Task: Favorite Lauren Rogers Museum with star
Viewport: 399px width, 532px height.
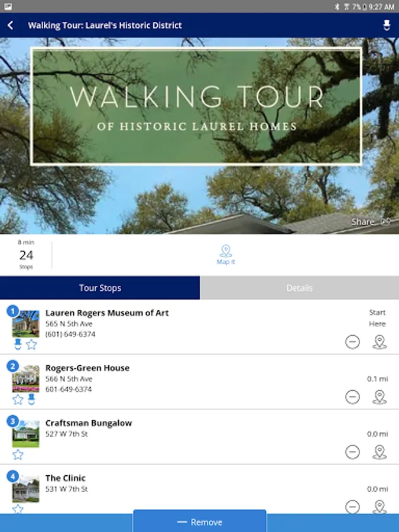Action: 31,345
